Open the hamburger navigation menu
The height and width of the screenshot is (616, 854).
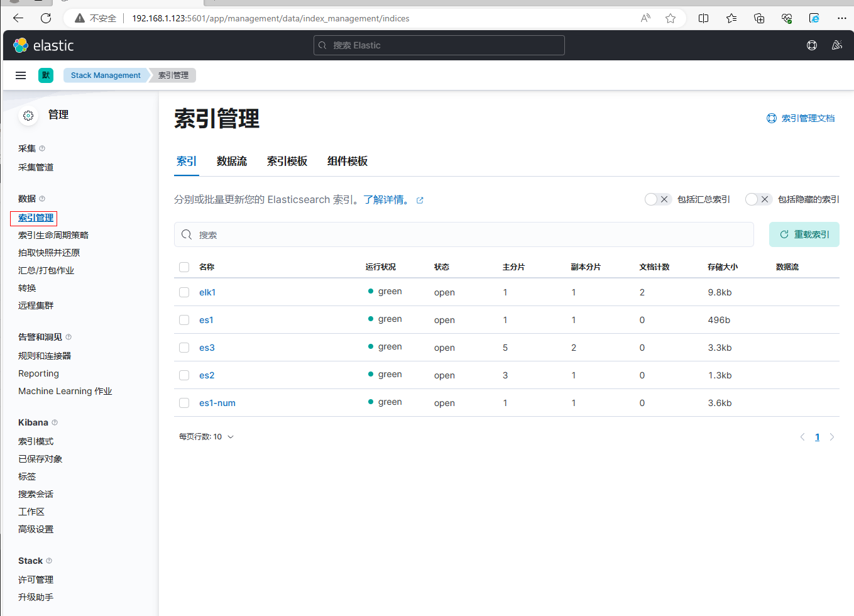(x=21, y=75)
